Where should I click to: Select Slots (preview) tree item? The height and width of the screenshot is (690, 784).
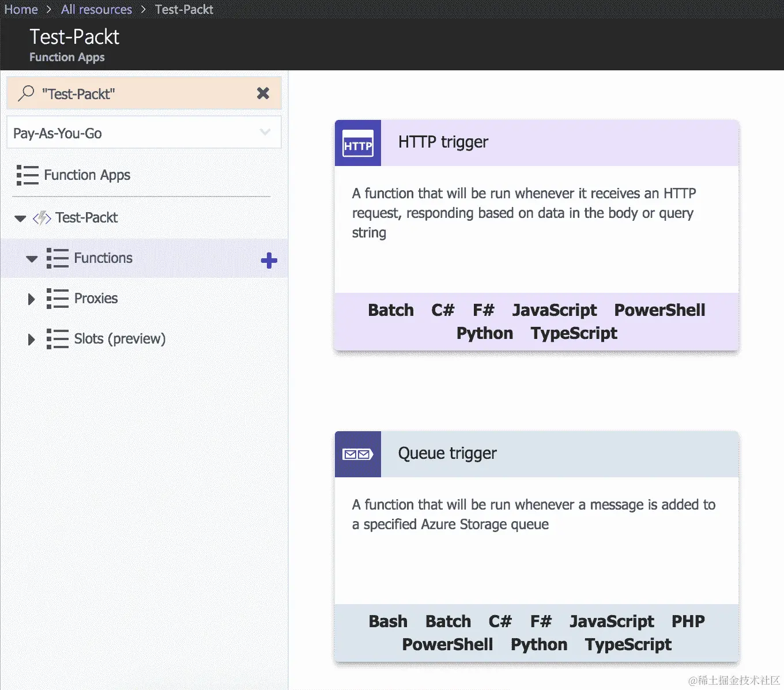[119, 338]
